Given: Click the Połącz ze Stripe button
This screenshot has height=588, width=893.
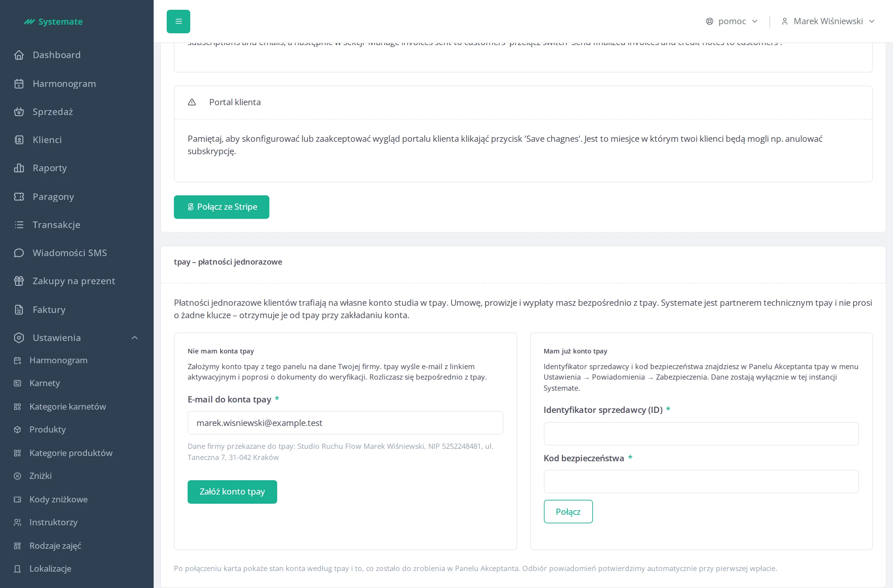Looking at the screenshot, I should click(221, 207).
